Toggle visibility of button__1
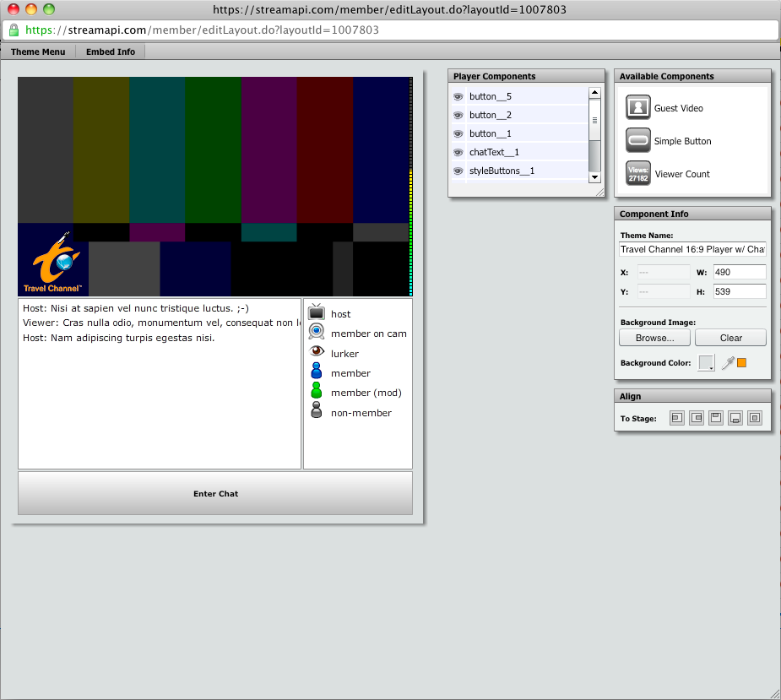This screenshot has width=781, height=700. coord(458,133)
